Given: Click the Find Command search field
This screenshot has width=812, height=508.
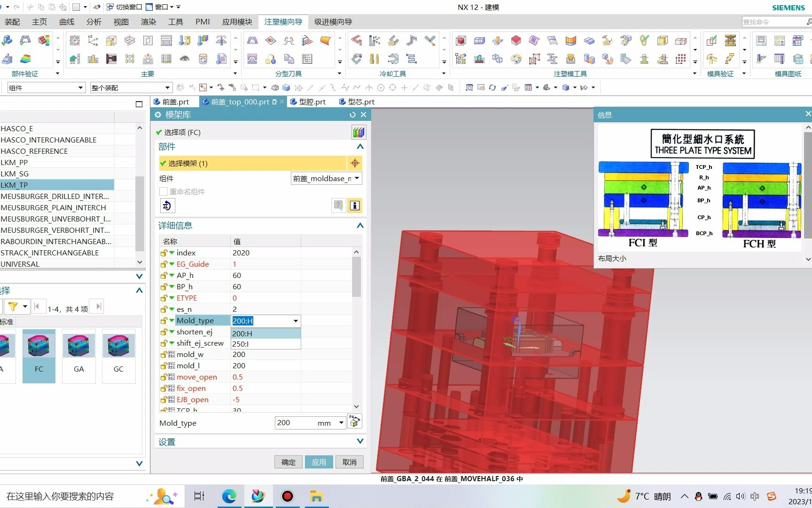Looking at the screenshot, I should pos(773,22).
